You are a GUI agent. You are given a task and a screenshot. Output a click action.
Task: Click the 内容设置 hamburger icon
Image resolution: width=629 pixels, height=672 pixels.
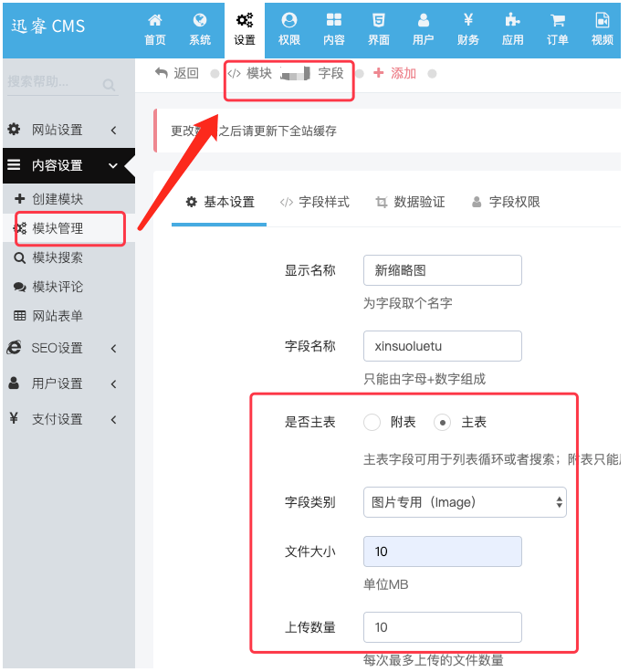(x=14, y=164)
